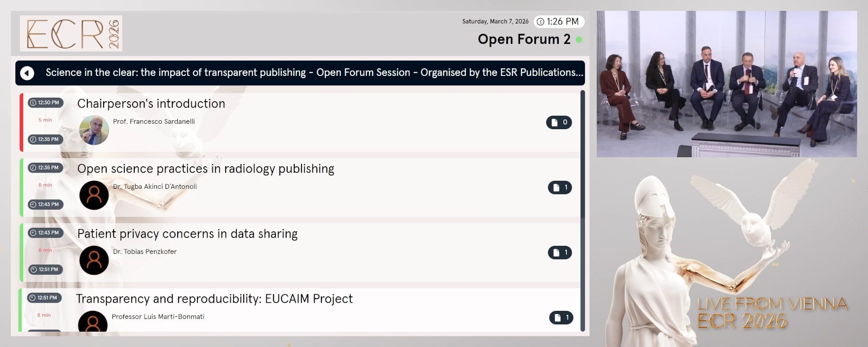Click the '12:35 PM' end time under Chairperson's introduction
This screenshot has height=347, width=868.
click(45, 139)
